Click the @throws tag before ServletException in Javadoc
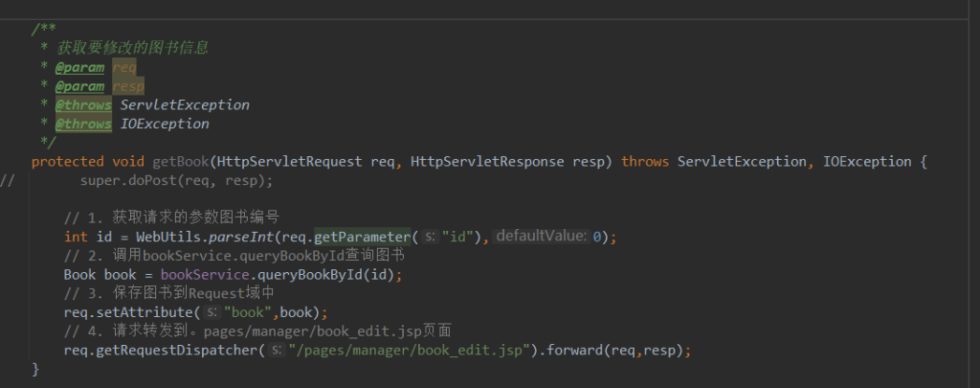The height and width of the screenshot is (388, 980). click(83, 104)
